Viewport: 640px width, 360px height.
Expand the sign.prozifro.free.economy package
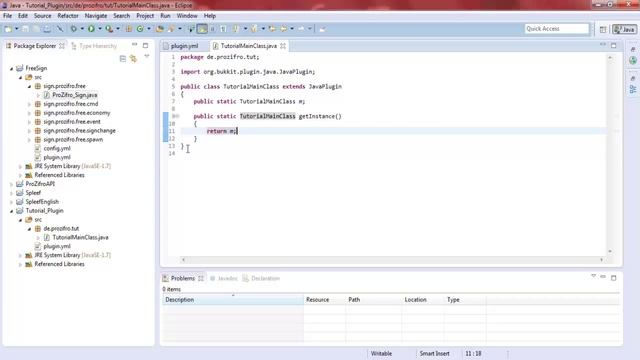tap(29, 113)
